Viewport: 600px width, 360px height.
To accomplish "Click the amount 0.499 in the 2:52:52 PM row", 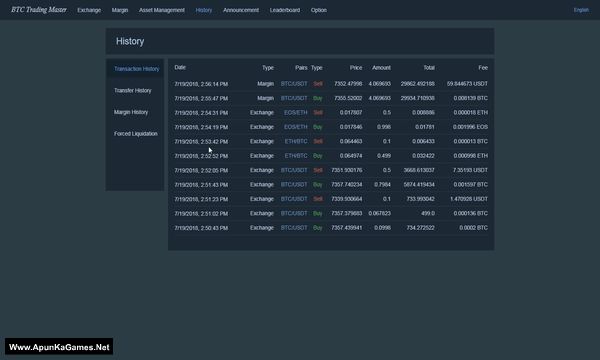I will 384,156.
